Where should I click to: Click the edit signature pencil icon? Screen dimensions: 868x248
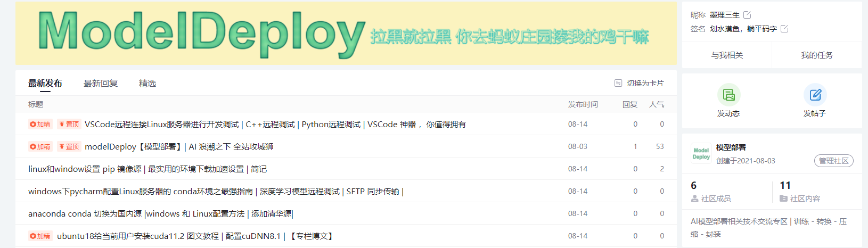(784, 29)
